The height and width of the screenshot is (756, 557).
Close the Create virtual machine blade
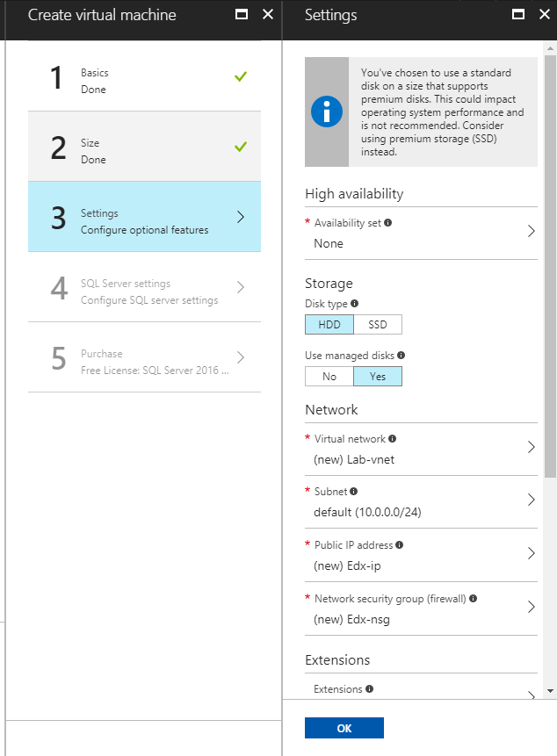(268, 14)
